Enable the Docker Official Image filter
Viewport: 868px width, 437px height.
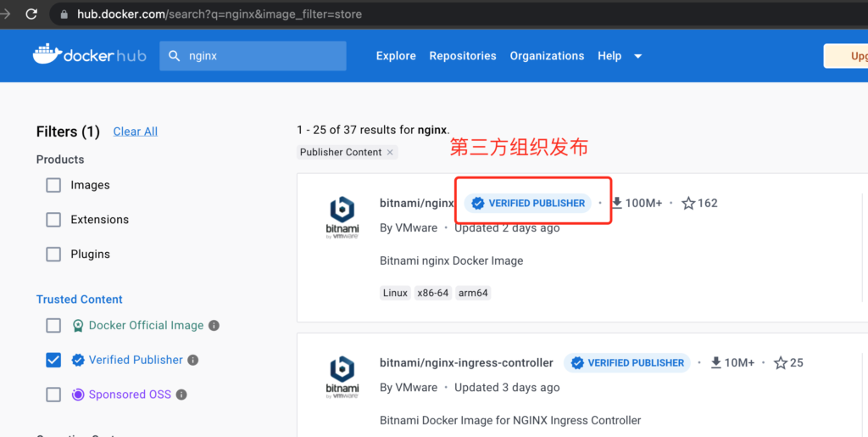pos(53,325)
